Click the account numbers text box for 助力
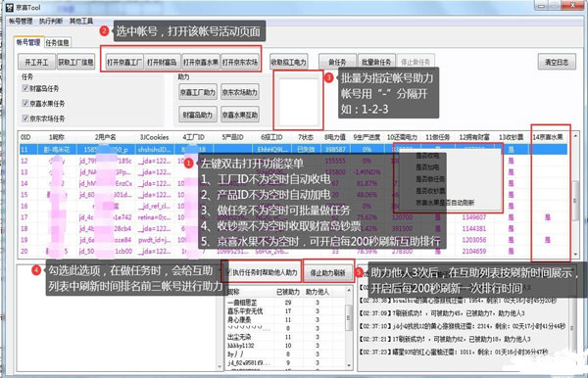 298,101
